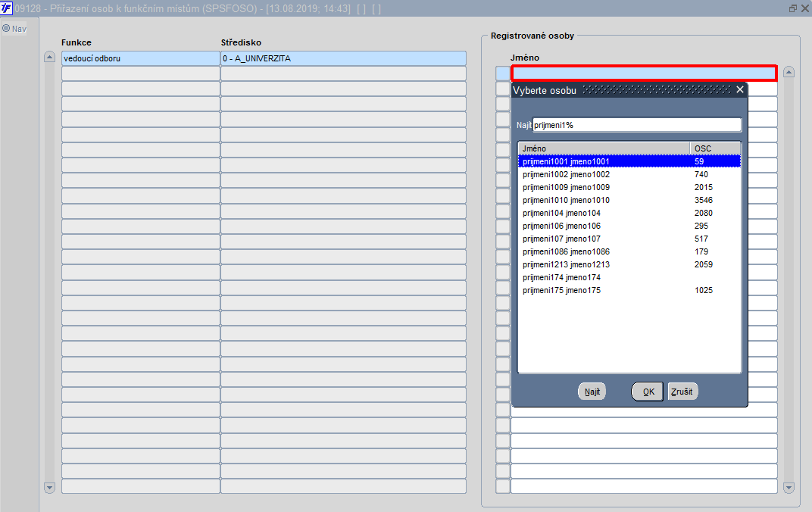Click scroll-down arrow of Registrované osoby list
This screenshot has height=512, width=812.
coord(789,488)
